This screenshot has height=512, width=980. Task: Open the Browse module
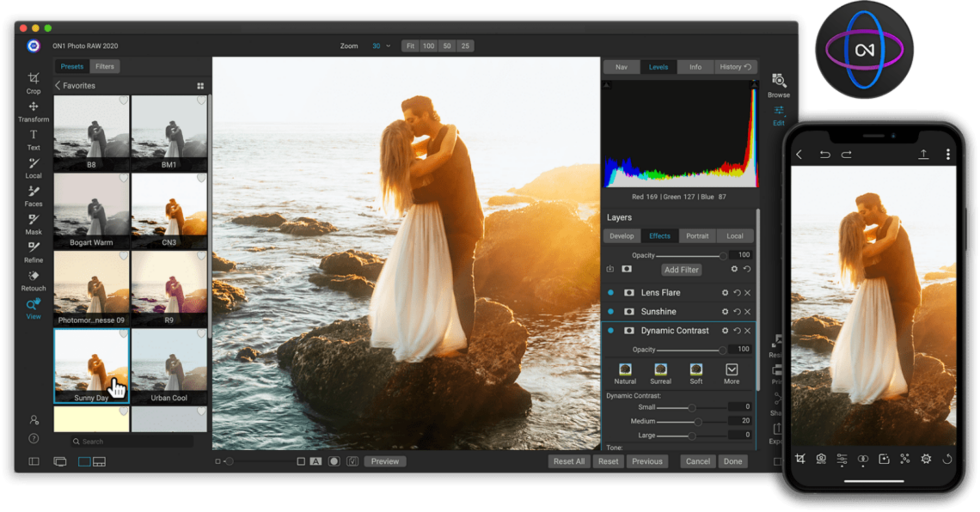pos(779,85)
